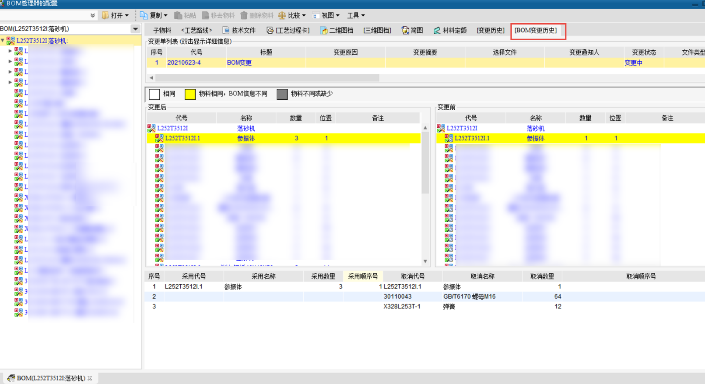Click the 变更摘要 column header
The height and width of the screenshot is (384, 705).
click(x=425, y=52)
